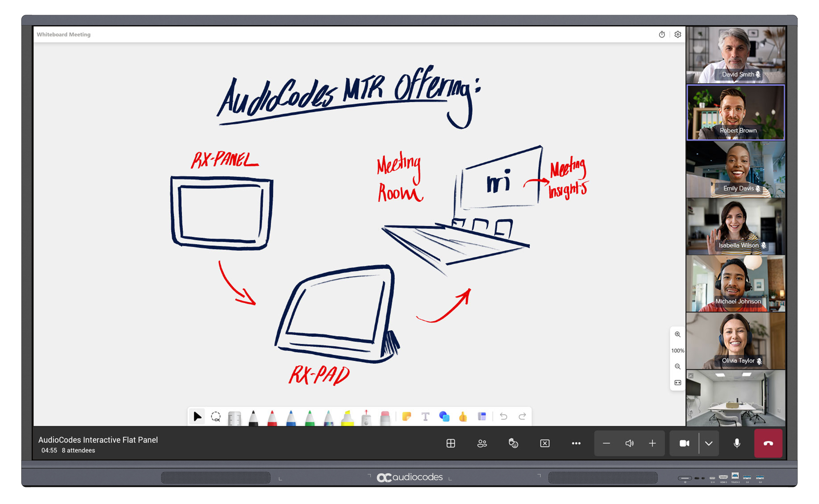This screenshot has height=504, width=819.
Task: Click the 8 attendees count
Action: (x=78, y=450)
